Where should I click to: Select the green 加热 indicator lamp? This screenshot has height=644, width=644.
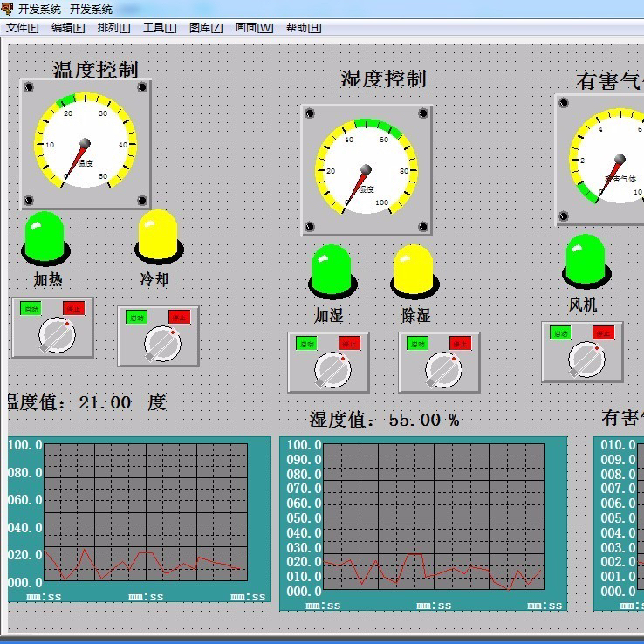click(45, 238)
